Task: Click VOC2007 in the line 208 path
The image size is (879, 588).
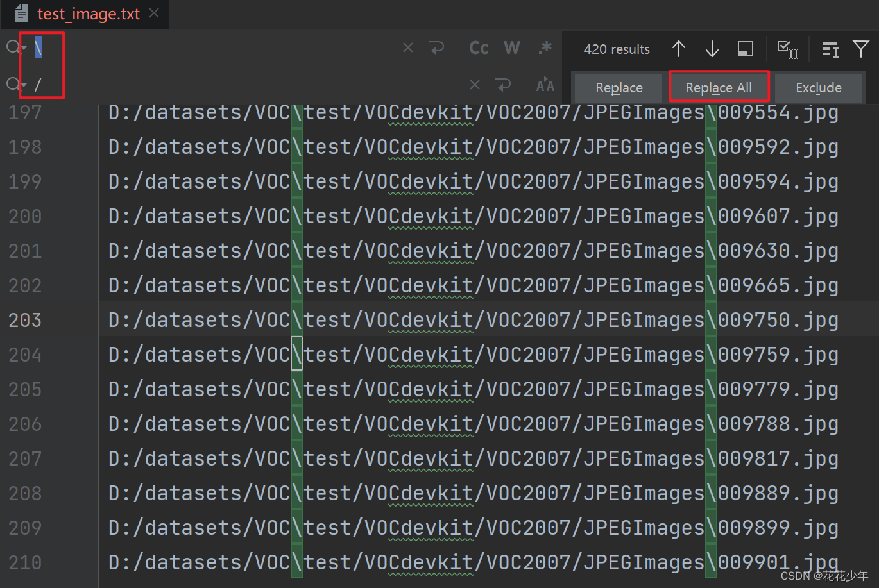Action: tap(529, 494)
